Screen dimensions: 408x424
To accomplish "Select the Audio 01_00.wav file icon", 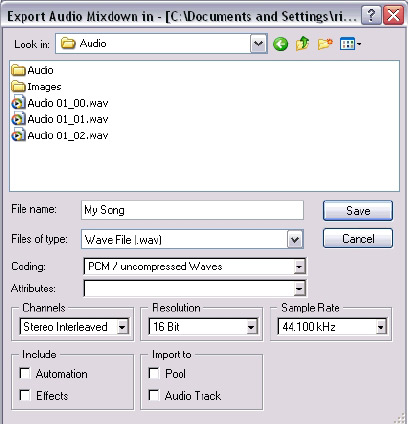I will coord(18,103).
